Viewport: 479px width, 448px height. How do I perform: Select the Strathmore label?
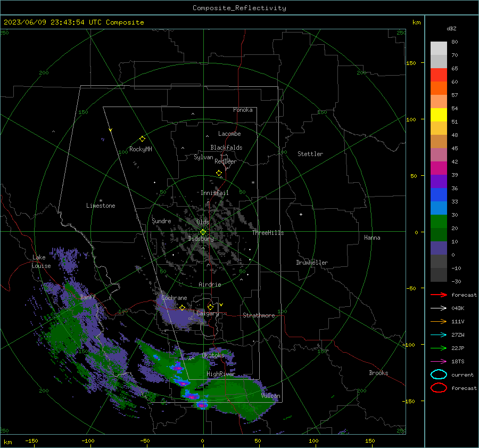pos(259,315)
